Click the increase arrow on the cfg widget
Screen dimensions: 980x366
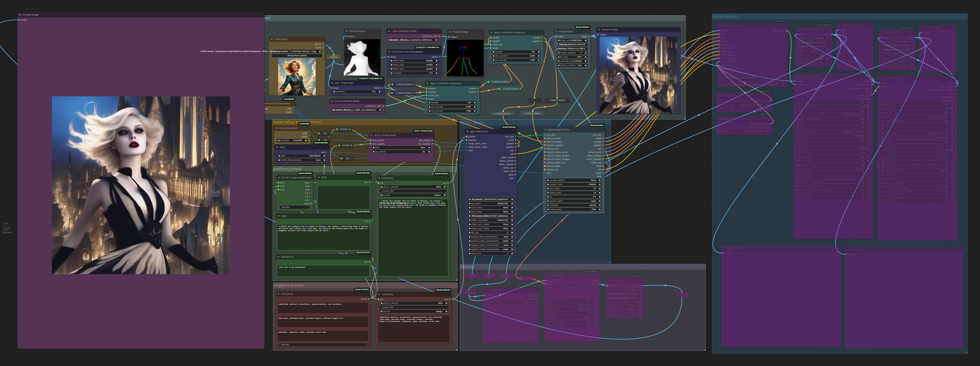click(600, 197)
